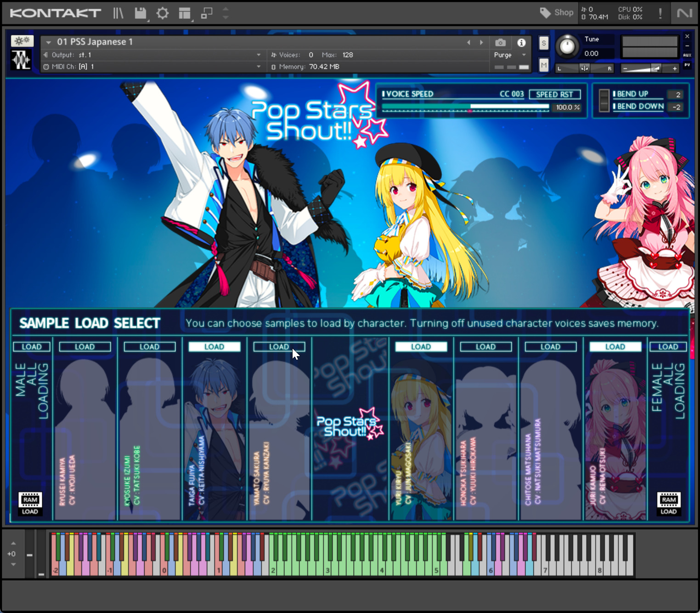Toggle LOAD for Juri Kamijo

(615, 347)
